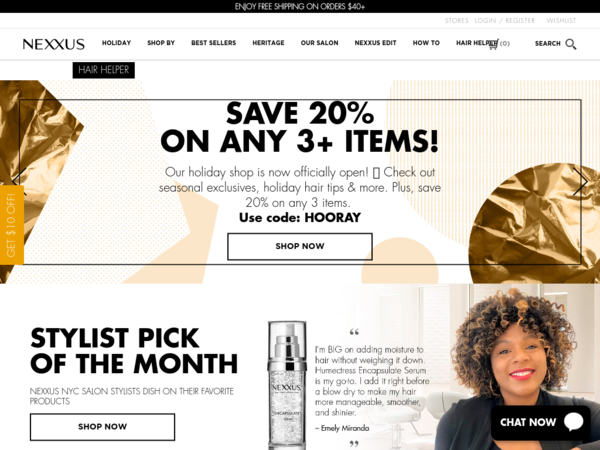600x450 pixels.
Task: Click the Encapsulate Serum product image
Action: click(x=287, y=385)
